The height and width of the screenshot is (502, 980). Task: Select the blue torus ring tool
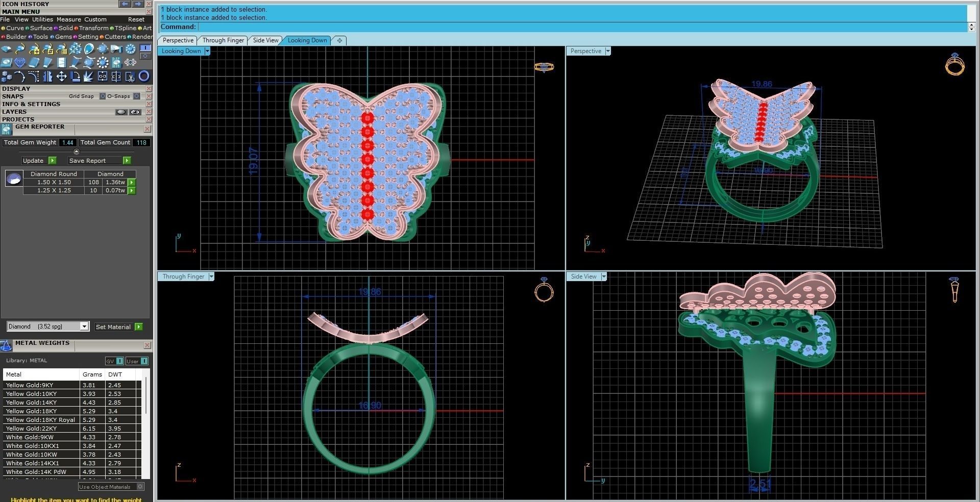[144, 77]
